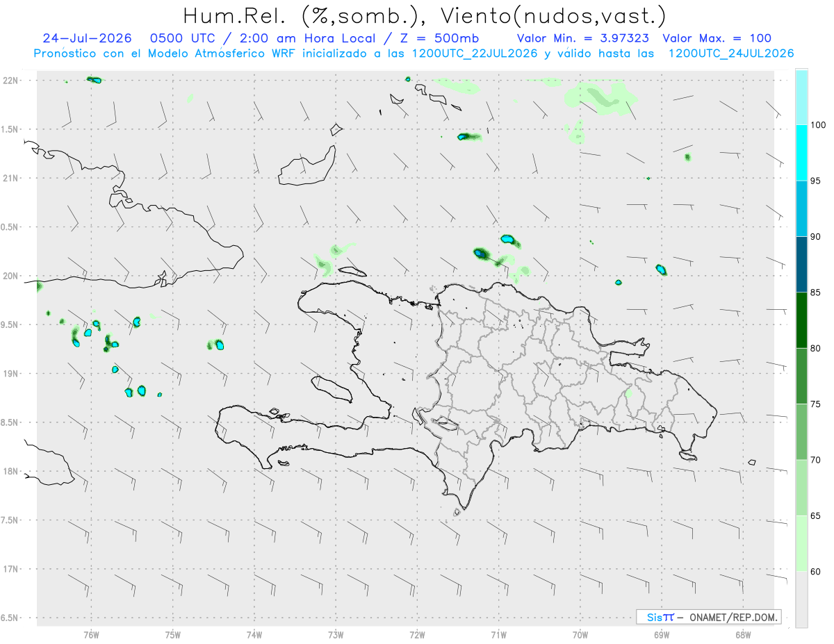Pick the gray below-60 colorbar segment
The image size is (834, 644).
(x=801, y=600)
